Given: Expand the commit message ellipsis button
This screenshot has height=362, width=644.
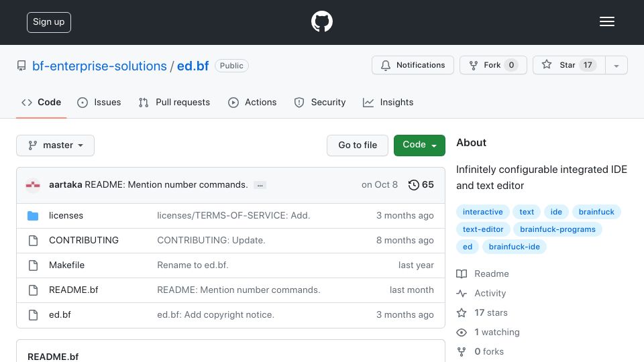Looking at the screenshot, I should click(x=260, y=186).
